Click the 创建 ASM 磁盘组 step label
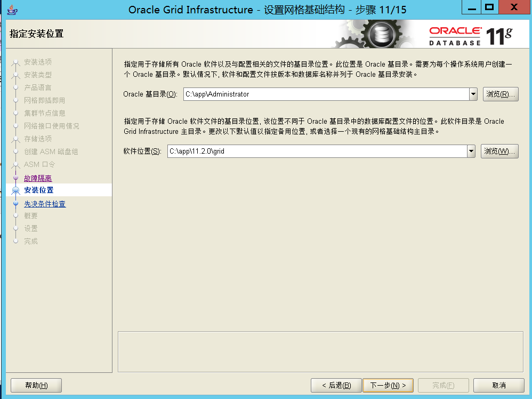 click(51, 152)
